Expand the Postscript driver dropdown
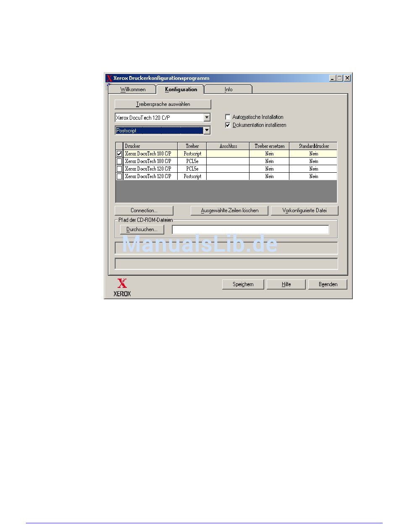 click(x=207, y=131)
